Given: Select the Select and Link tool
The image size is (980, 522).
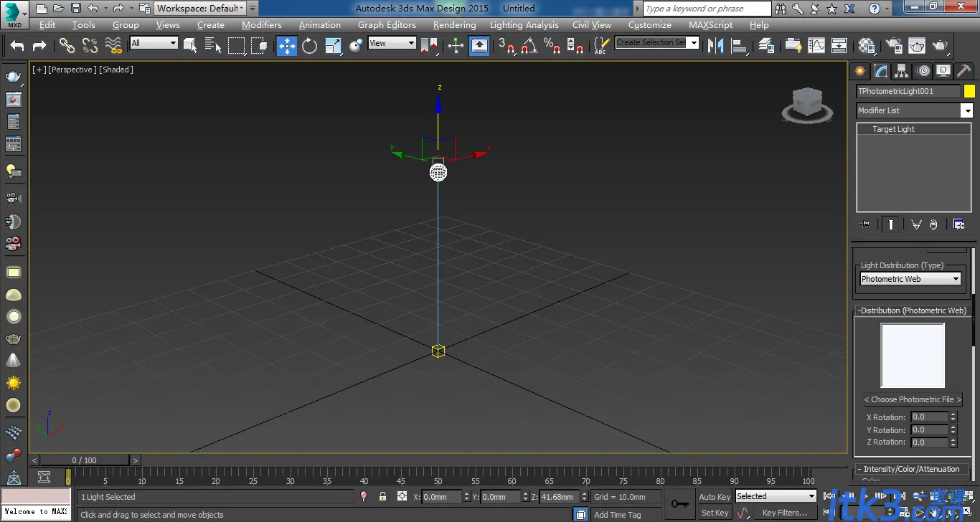Looking at the screenshot, I should pyautogui.click(x=67, y=46).
